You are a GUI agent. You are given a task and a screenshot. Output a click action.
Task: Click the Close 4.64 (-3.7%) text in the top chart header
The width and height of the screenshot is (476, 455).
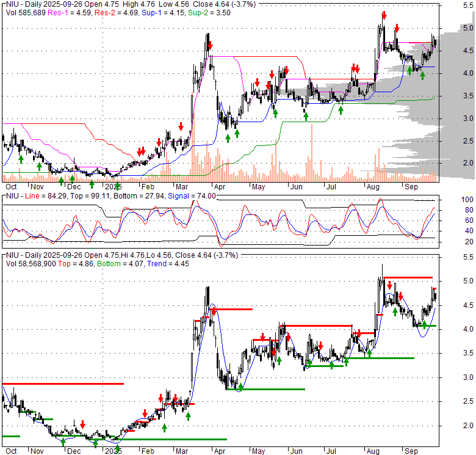tap(225, 4)
